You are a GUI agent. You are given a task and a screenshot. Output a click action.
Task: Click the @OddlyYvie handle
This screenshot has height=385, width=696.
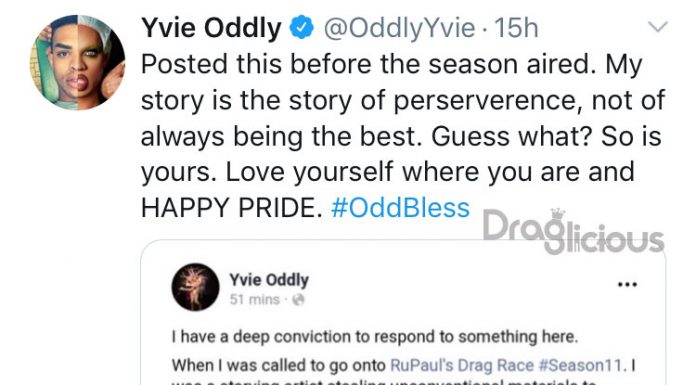pyautogui.click(x=399, y=28)
